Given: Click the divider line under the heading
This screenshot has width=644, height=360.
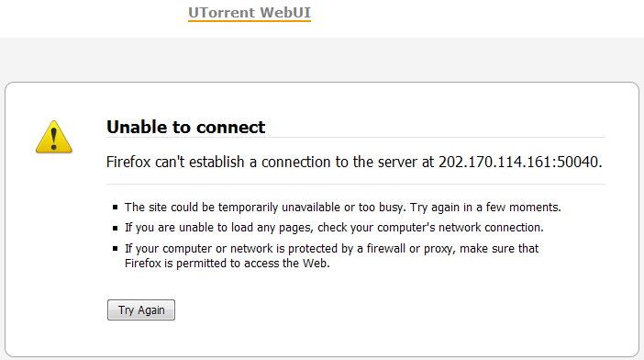Looking at the screenshot, I should pyautogui.click(x=356, y=137).
